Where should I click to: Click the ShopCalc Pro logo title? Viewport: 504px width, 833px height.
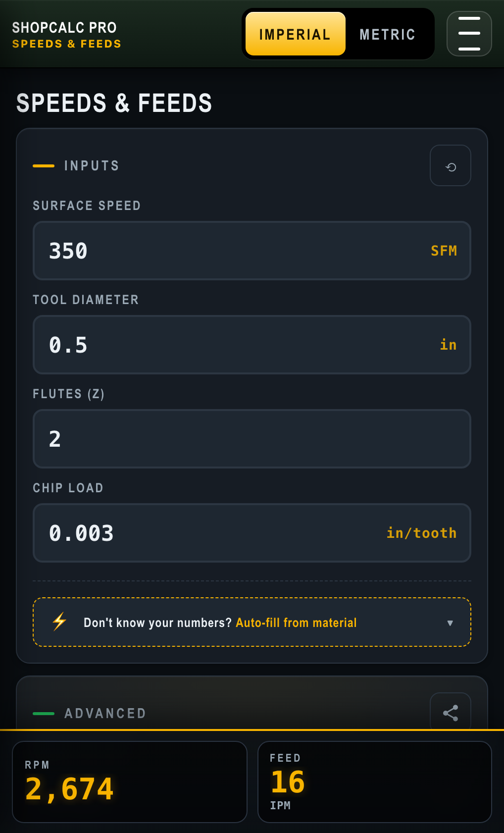tap(64, 27)
